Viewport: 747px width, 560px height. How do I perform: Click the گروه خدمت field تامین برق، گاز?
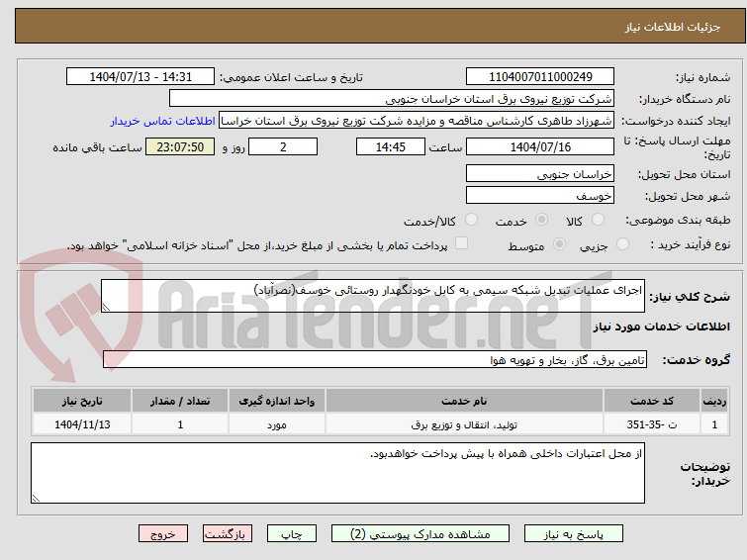pyautogui.click(x=375, y=360)
